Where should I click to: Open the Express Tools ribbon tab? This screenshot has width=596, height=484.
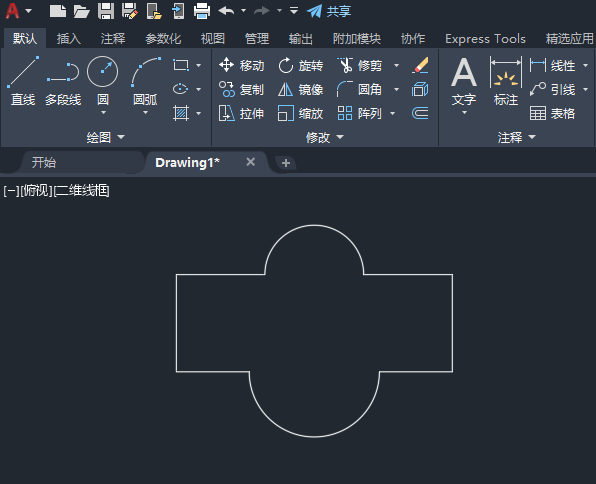(485, 39)
